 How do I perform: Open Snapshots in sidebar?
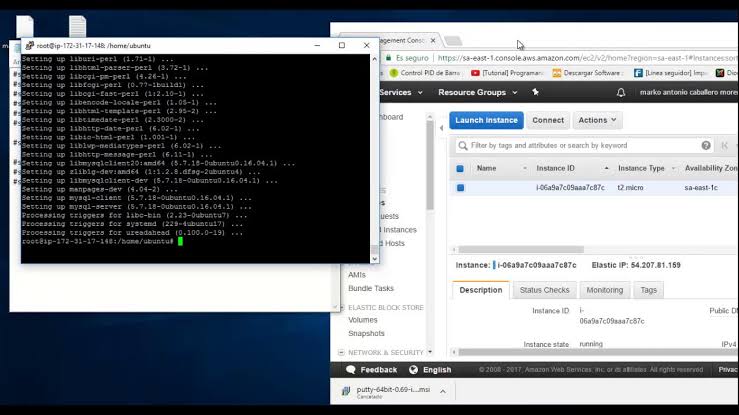(366, 334)
